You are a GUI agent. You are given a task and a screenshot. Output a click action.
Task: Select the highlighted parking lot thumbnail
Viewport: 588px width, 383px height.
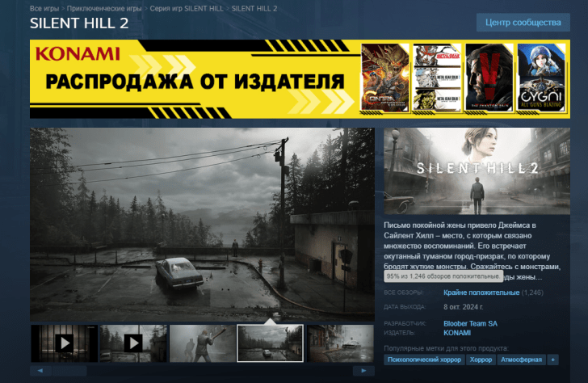(x=270, y=343)
